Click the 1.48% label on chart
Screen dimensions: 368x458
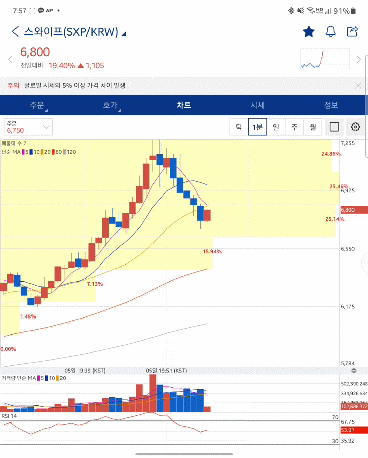click(x=28, y=316)
